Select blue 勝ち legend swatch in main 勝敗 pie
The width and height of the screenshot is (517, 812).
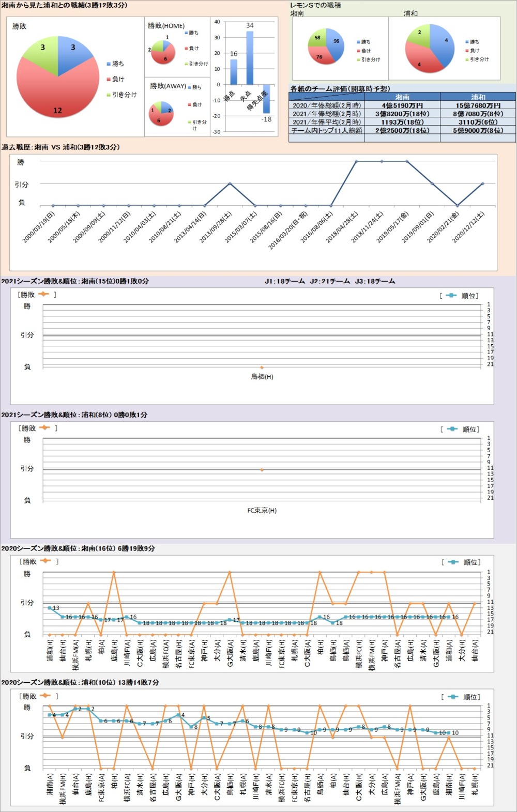pos(109,64)
